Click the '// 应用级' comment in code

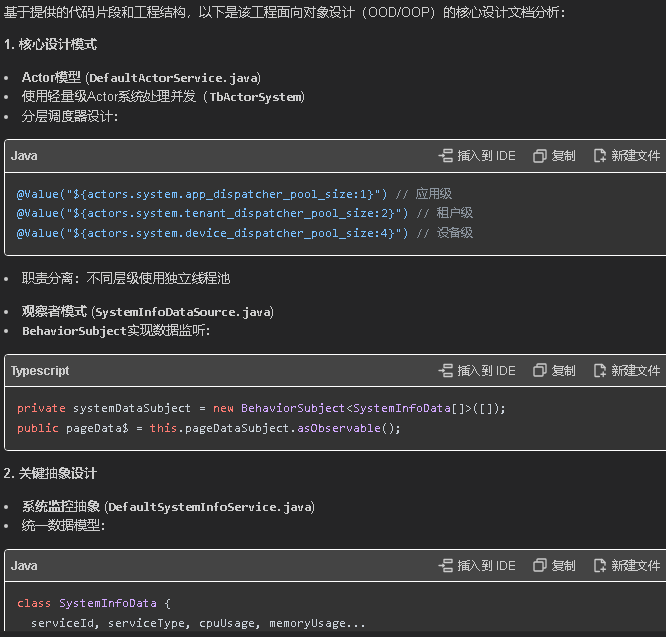tap(424, 194)
